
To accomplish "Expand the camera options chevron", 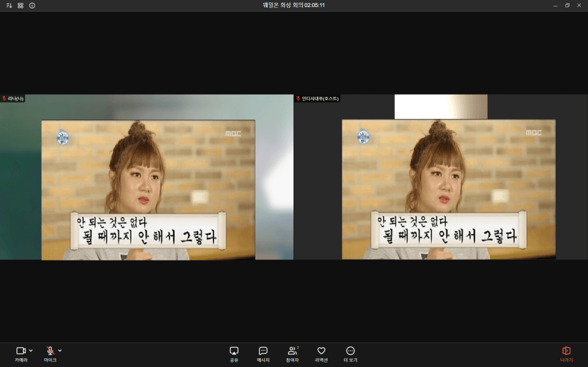I will click(31, 351).
